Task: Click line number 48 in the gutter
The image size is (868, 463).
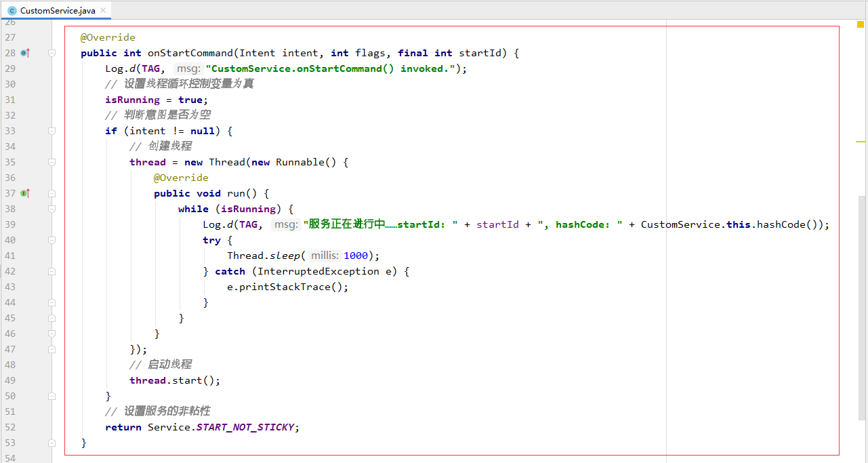Action: tap(9, 365)
